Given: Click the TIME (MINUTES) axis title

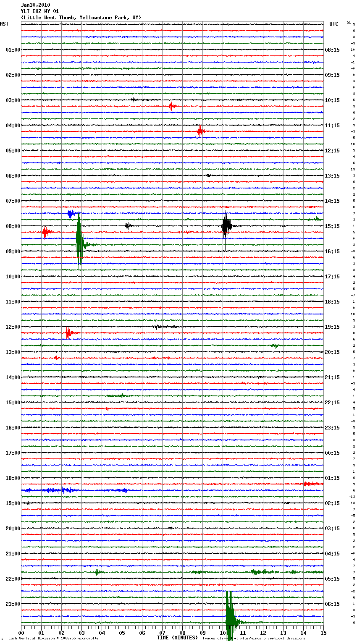Looking at the screenshot, I should point(177,638).
